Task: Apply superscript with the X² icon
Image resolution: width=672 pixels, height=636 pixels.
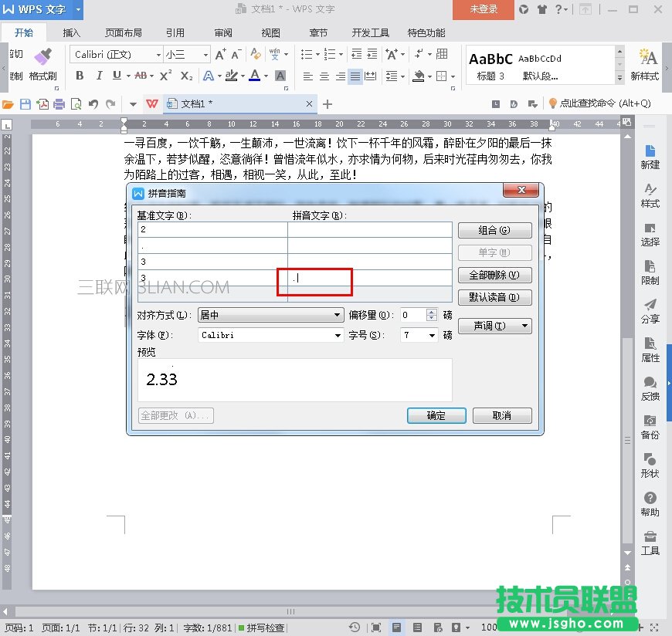Action: 165,76
